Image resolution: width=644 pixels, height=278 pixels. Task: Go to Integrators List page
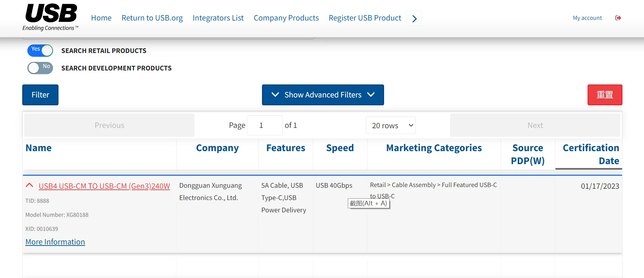(x=218, y=18)
